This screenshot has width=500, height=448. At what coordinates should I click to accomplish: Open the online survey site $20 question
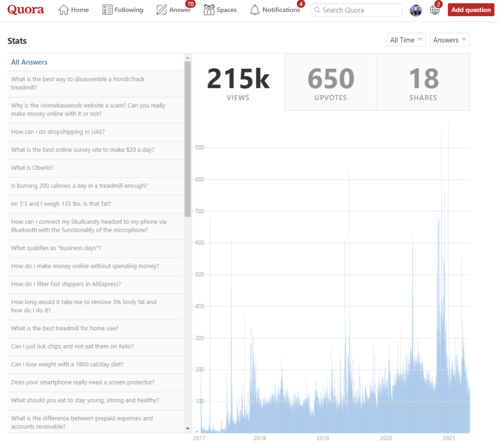(96, 150)
